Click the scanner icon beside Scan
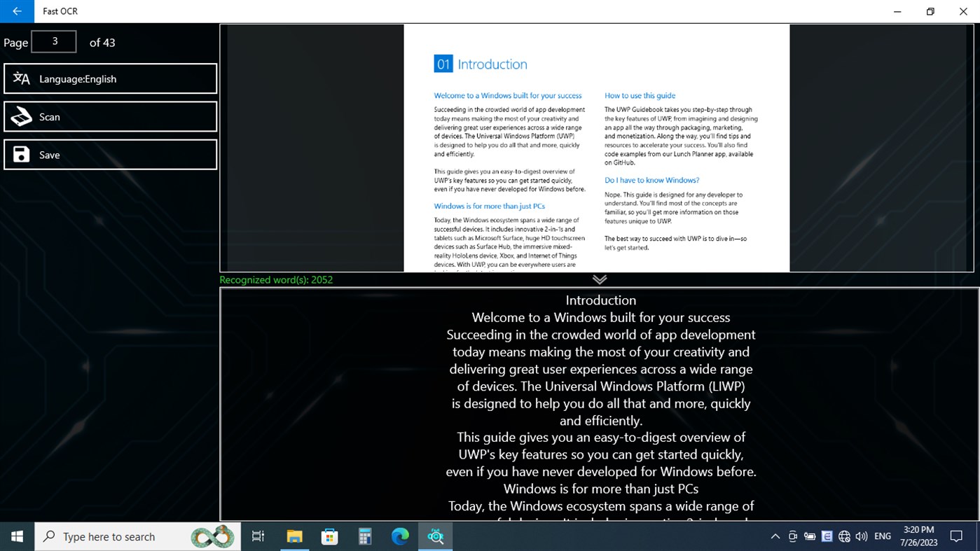 21,116
